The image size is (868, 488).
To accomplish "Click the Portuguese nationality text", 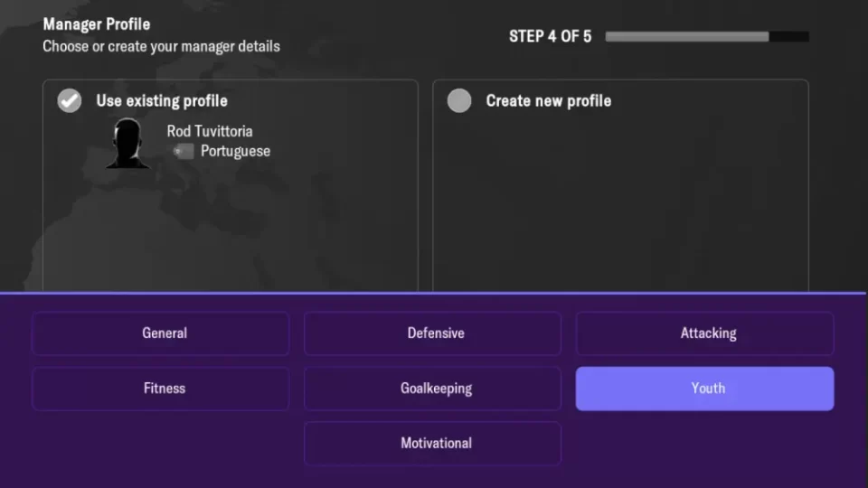I will [x=235, y=152].
